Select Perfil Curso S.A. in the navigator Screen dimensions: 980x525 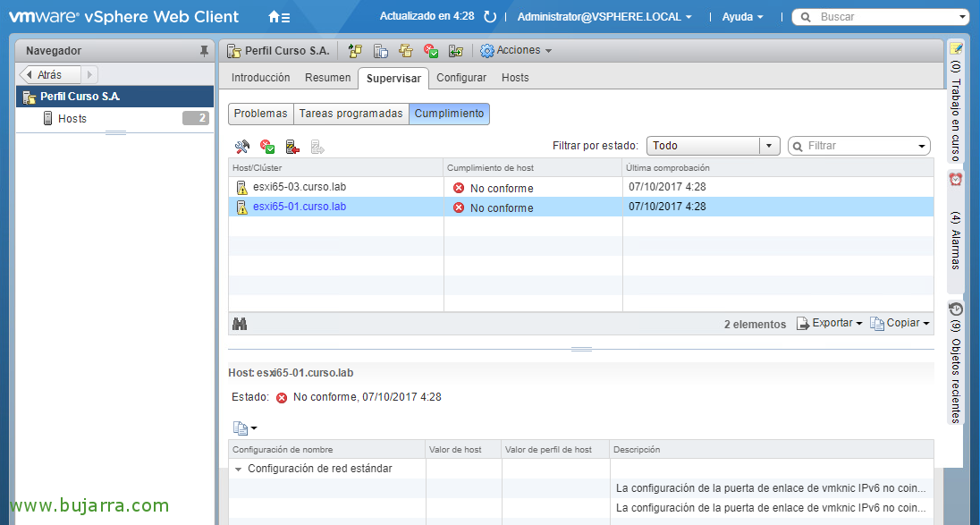115,97
